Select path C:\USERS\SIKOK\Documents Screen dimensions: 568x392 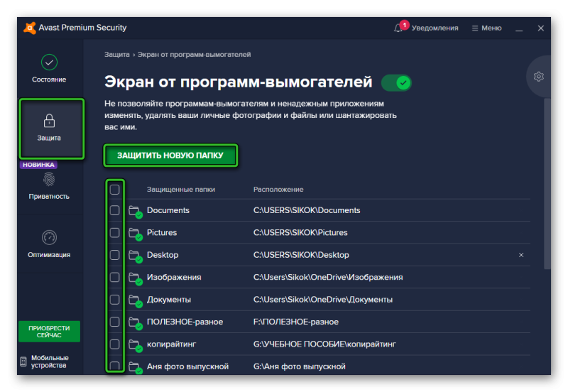(x=307, y=210)
